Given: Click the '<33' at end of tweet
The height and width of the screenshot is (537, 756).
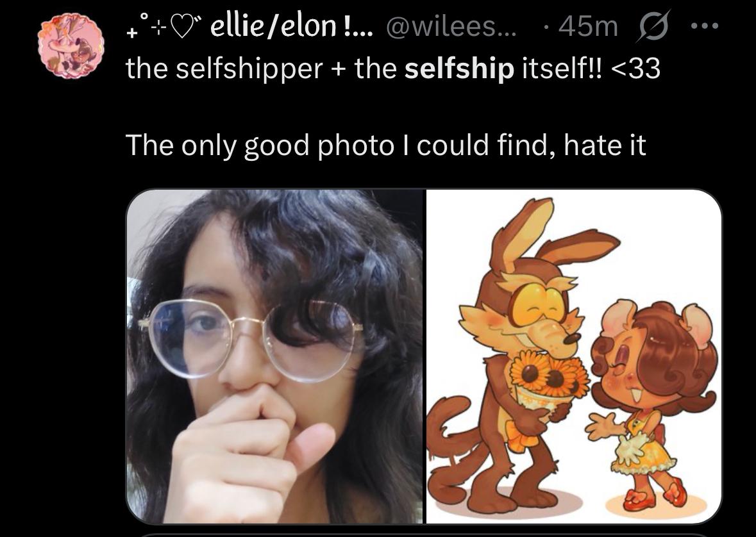Looking at the screenshot, I should pyautogui.click(x=635, y=68).
